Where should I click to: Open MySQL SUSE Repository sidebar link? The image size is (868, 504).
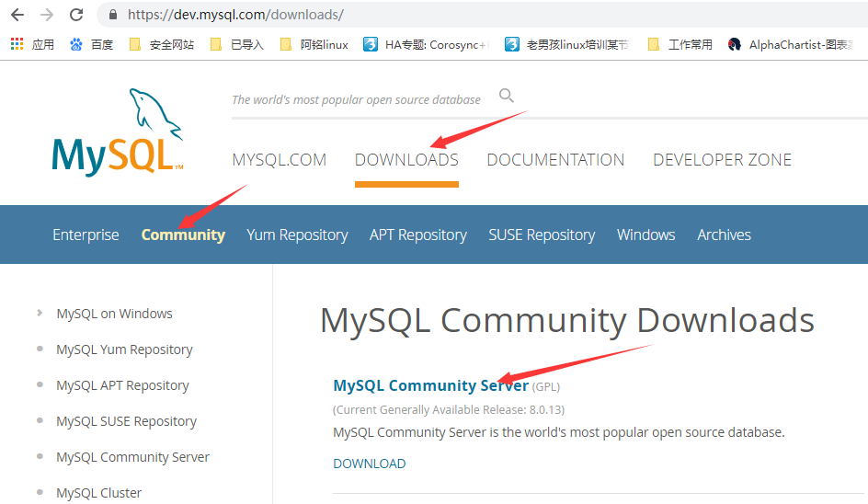click(x=126, y=421)
